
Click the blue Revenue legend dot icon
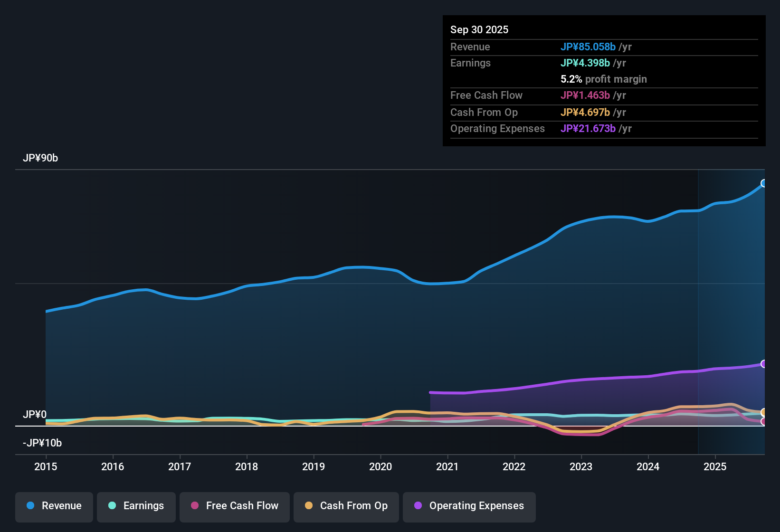30,506
